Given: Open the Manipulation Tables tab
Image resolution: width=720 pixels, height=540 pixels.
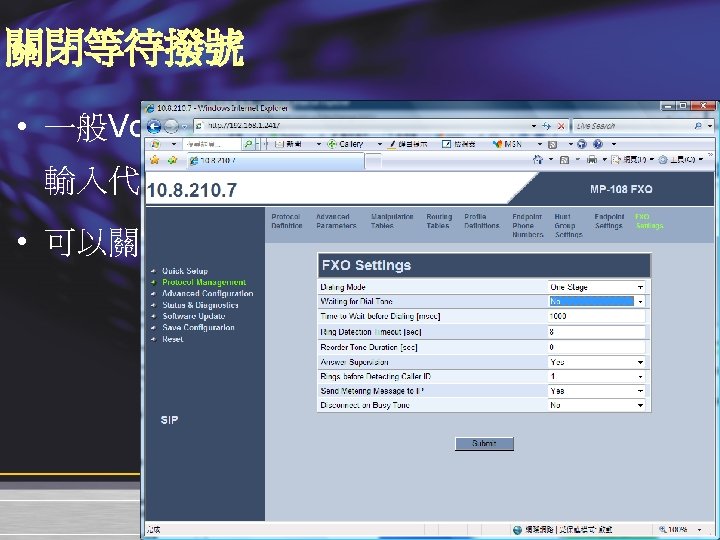Looking at the screenshot, I should point(392,221).
